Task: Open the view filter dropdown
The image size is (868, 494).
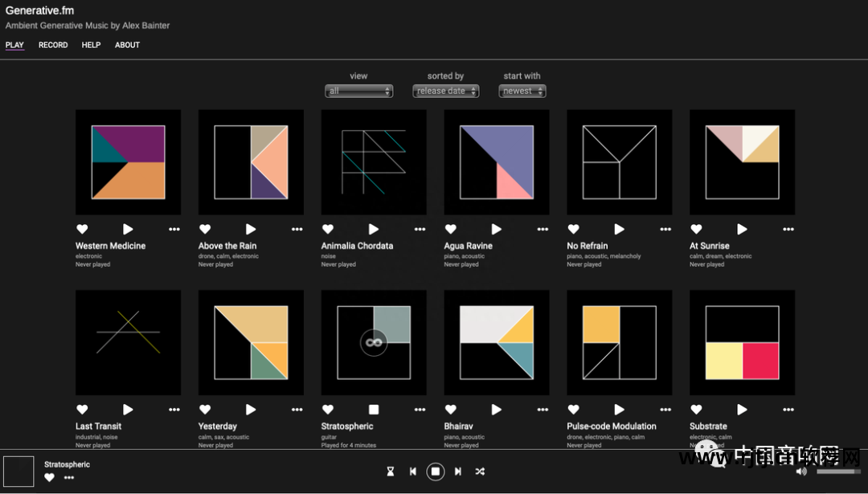Action: [358, 92]
